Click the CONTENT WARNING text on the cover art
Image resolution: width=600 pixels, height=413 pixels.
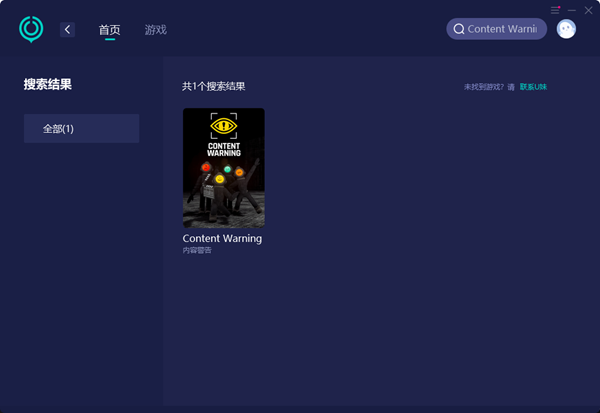click(223, 149)
